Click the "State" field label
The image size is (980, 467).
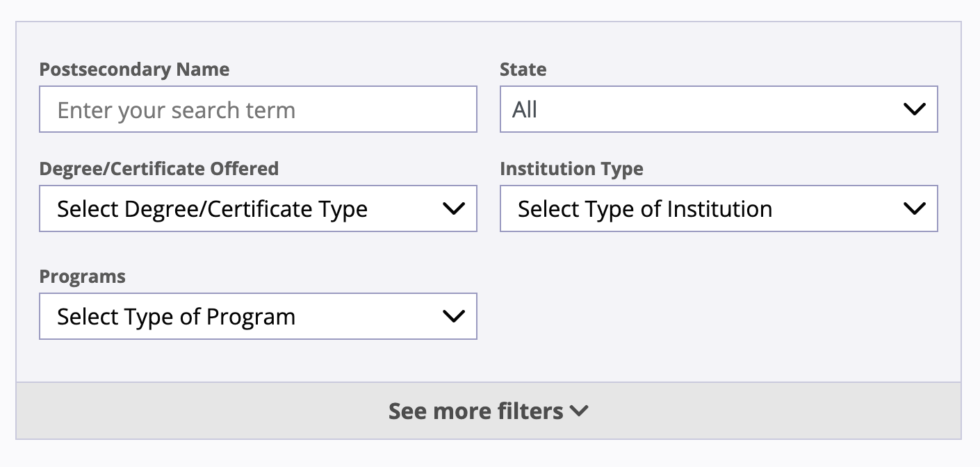click(x=523, y=69)
